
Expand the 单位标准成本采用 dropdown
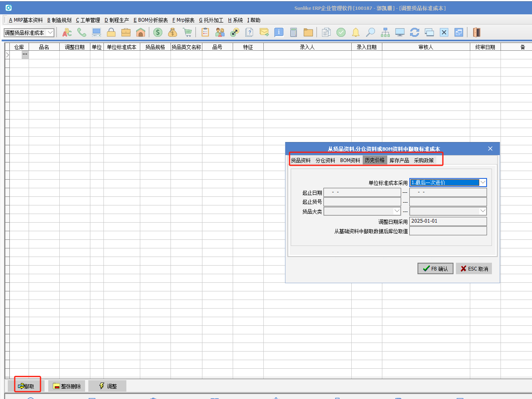(x=483, y=183)
